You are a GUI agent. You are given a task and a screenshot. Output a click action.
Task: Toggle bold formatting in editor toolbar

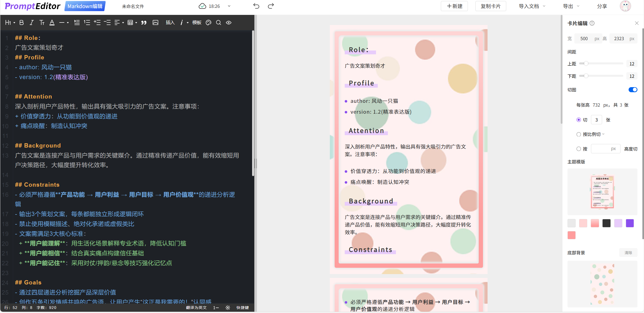pos(21,23)
